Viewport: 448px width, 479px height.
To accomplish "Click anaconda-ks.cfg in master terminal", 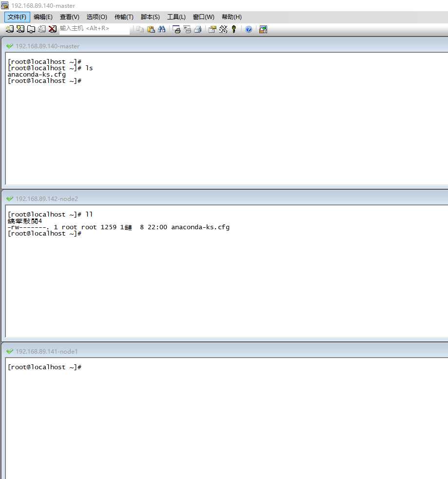I will (37, 75).
